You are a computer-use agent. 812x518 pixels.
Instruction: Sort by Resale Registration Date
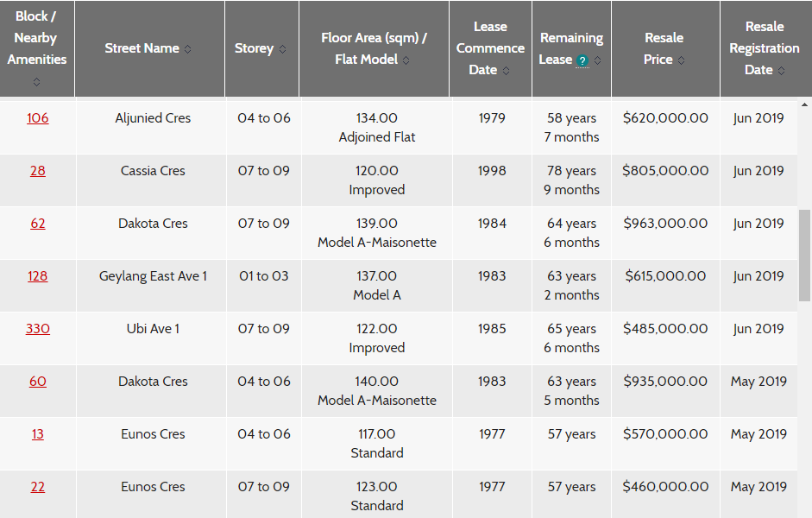pos(781,71)
